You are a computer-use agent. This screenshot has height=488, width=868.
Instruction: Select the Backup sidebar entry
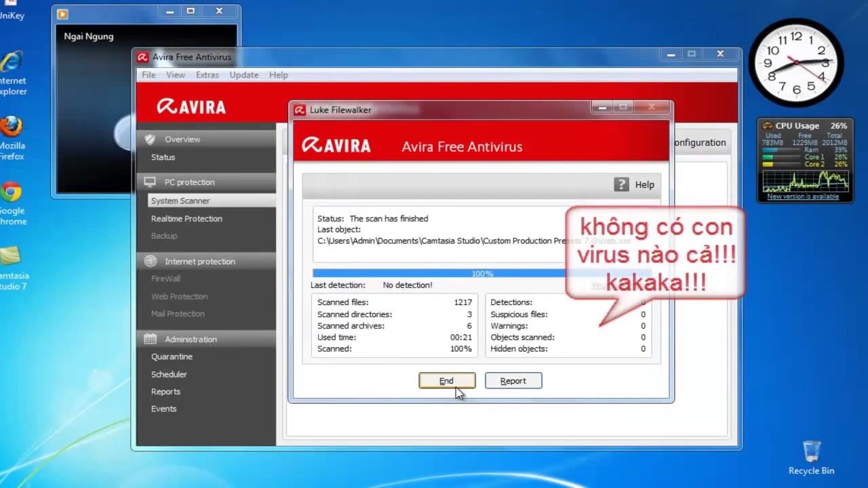click(x=164, y=236)
